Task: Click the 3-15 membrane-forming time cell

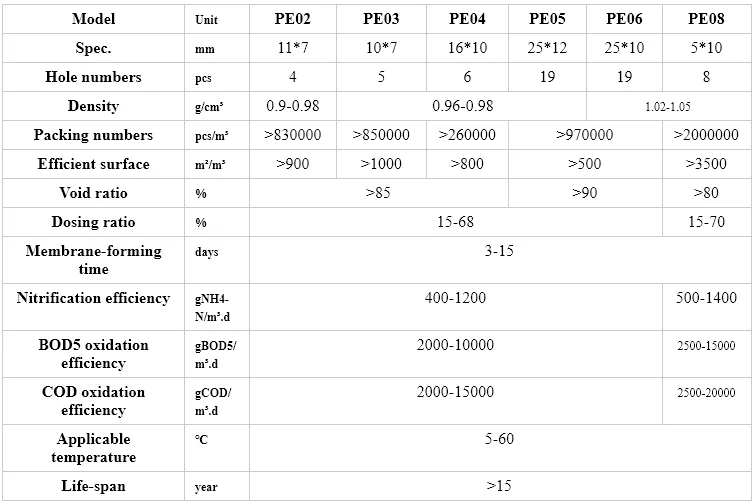Action: coord(499,251)
